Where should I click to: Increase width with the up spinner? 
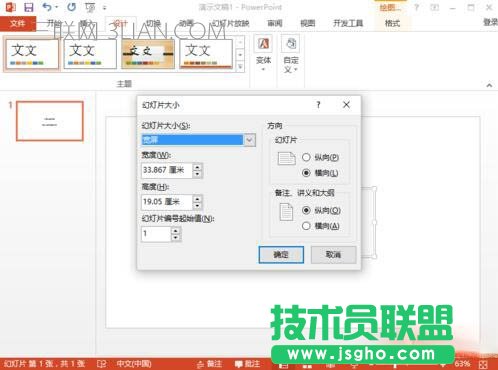coord(197,167)
